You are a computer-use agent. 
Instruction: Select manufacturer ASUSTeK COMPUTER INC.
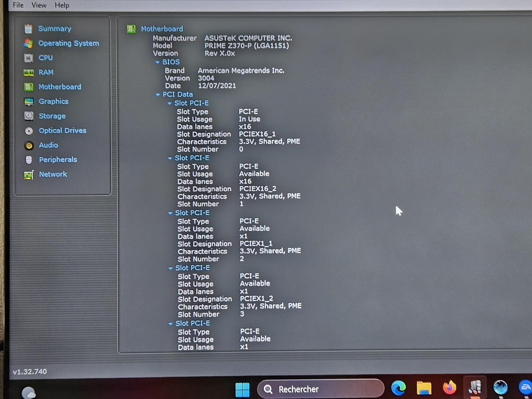(248, 38)
